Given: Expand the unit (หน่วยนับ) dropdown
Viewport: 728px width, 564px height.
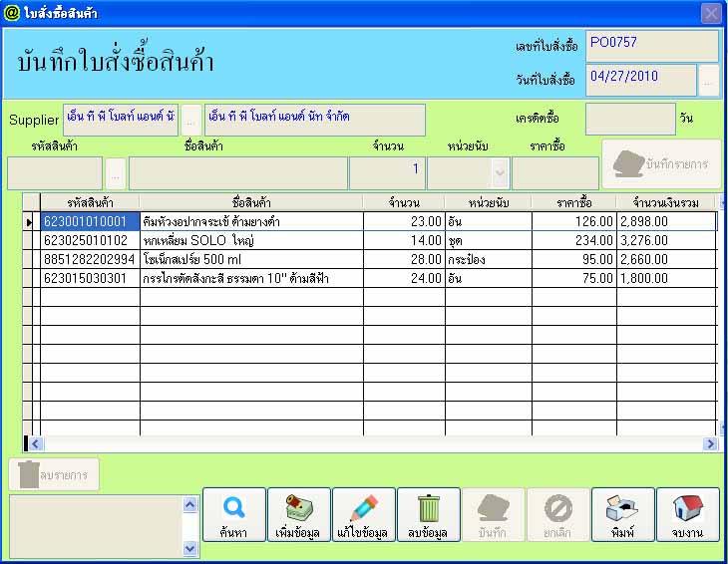Looking at the screenshot, I should [500, 173].
